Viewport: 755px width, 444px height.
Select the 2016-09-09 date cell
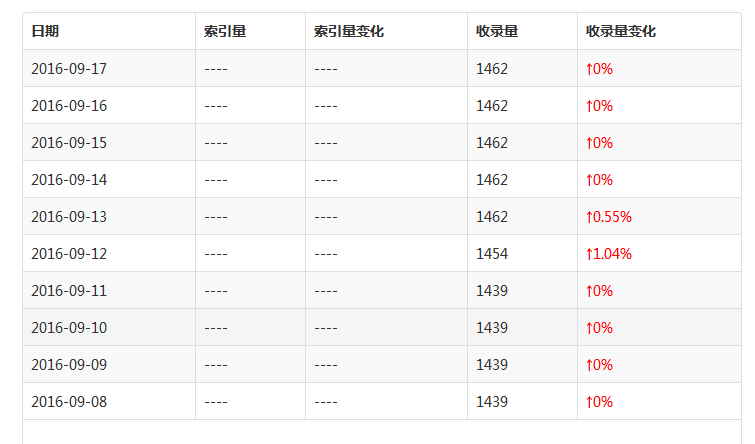click(x=69, y=365)
